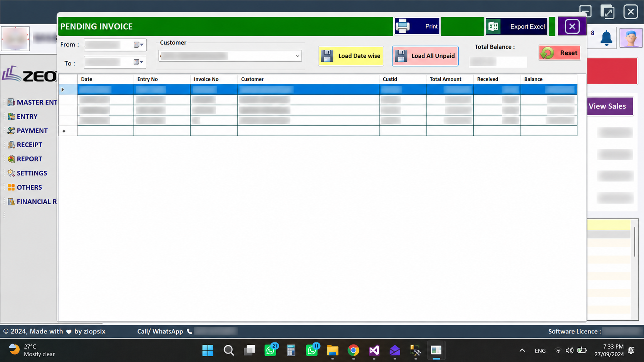The image size is (644, 362).
Task: Select the new-row asterisk selector
Action: click(x=68, y=131)
